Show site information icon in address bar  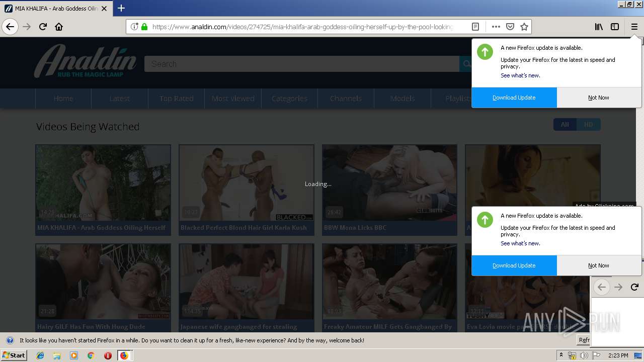pyautogui.click(x=134, y=27)
